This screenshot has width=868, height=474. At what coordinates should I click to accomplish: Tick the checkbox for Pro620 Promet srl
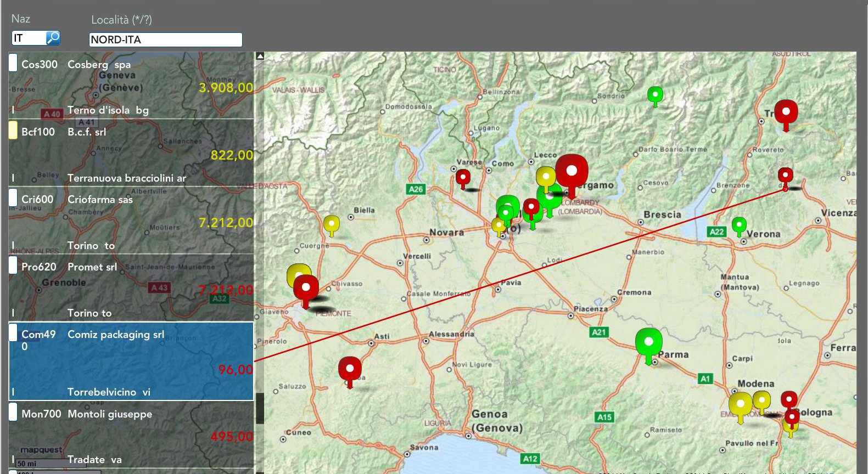[x=13, y=265]
